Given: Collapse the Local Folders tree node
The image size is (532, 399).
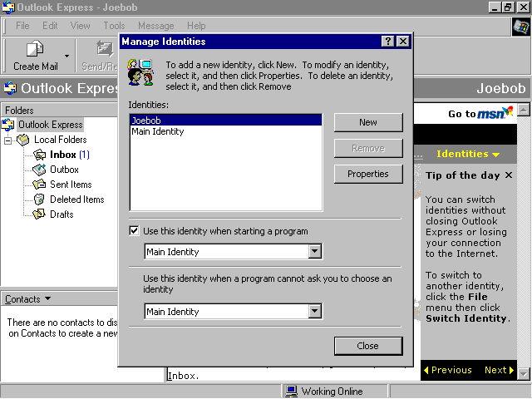Looking at the screenshot, I should tap(7, 140).
